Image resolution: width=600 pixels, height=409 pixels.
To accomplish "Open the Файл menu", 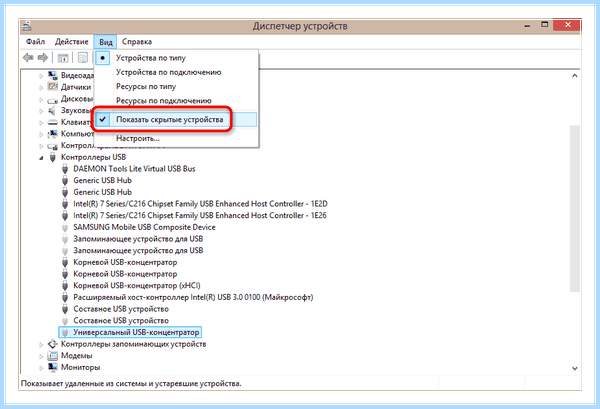I will point(36,42).
